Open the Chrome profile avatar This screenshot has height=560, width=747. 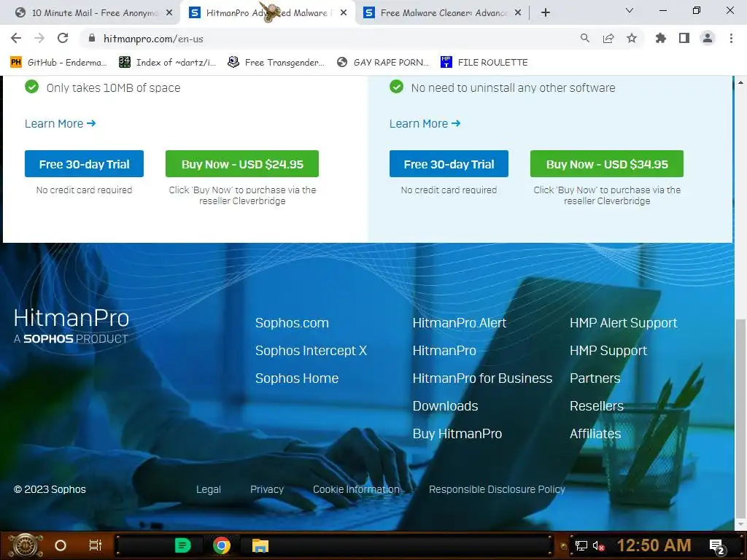708,38
